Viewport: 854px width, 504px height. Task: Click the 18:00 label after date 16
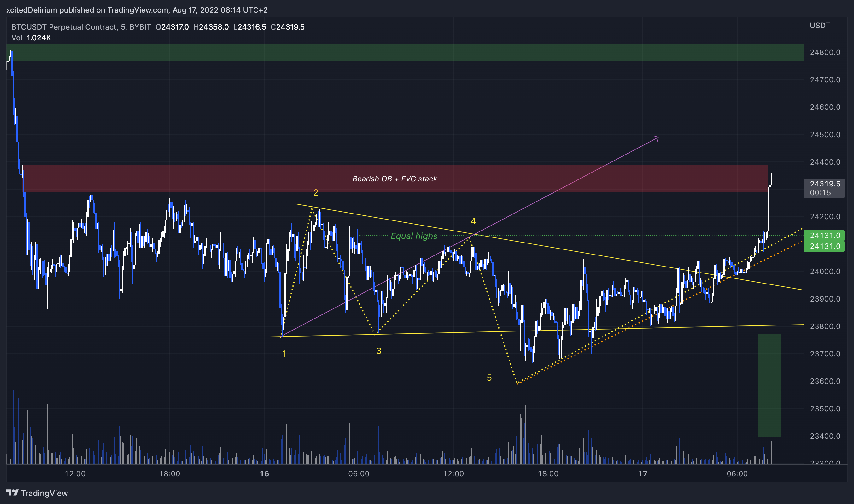click(x=548, y=473)
